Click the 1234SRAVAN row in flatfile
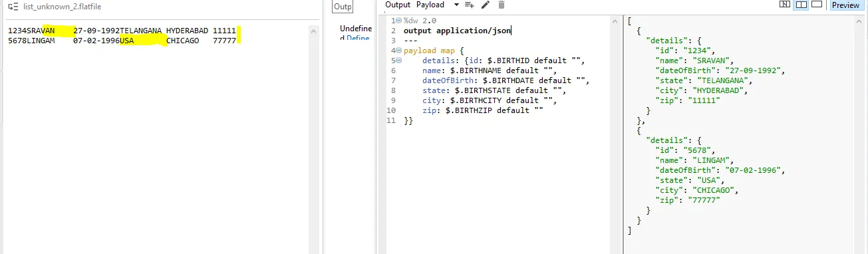Screen dimensions: 868x254 pos(122,31)
